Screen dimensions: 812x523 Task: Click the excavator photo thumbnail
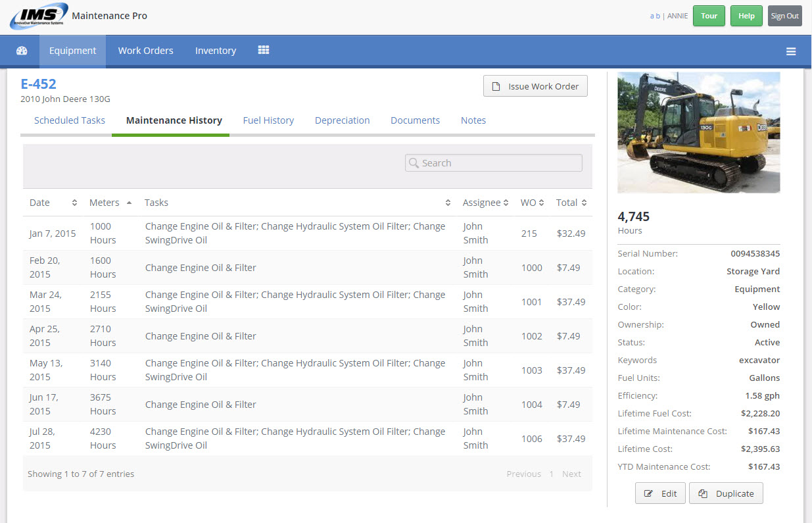pos(699,132)
